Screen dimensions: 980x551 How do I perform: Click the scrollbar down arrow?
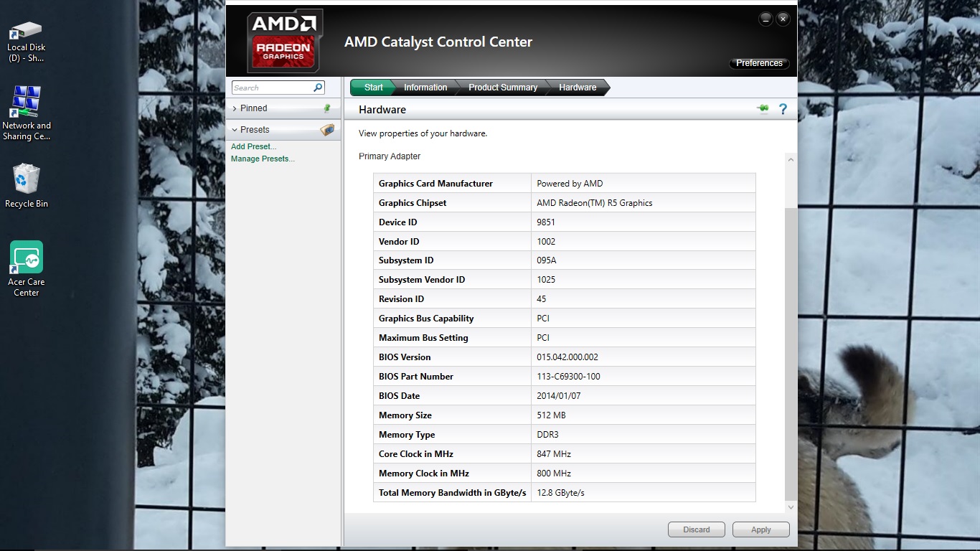[x=791, y=507]
